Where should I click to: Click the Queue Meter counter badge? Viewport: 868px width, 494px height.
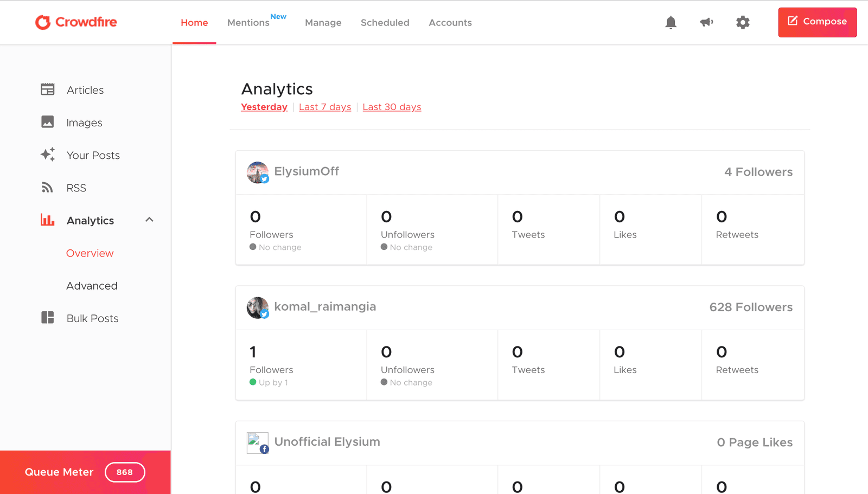(125, 472)
